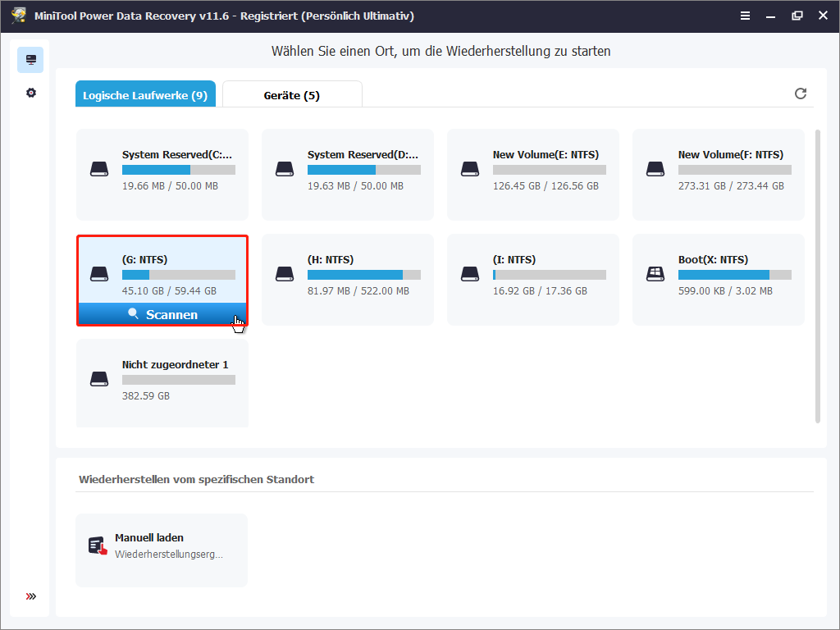Image resolution: width=840 pixels, height=630 pixels.
Task: Click the 45.10 GB / 59.44 GB size text
Action: (169, 291)
